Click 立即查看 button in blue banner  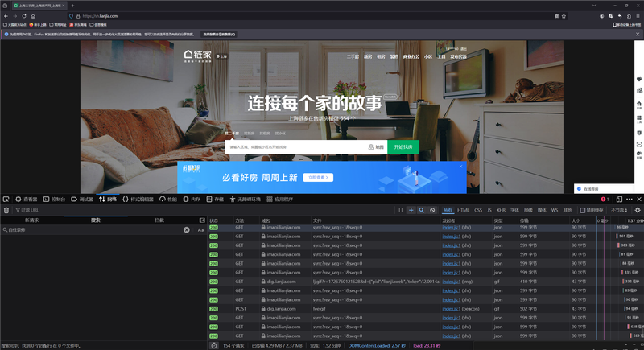click(318, 177)
